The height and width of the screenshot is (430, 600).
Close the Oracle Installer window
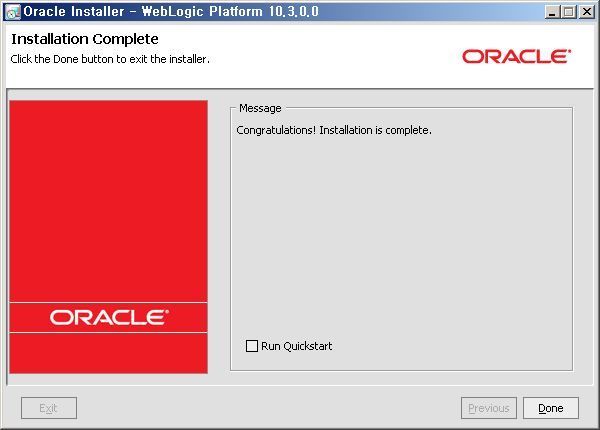[587, 12]
